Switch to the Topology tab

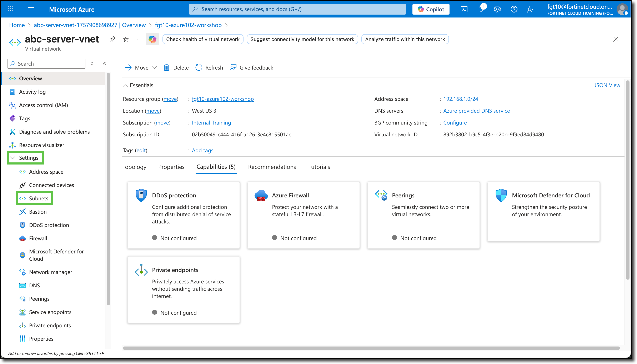[134, 167]
